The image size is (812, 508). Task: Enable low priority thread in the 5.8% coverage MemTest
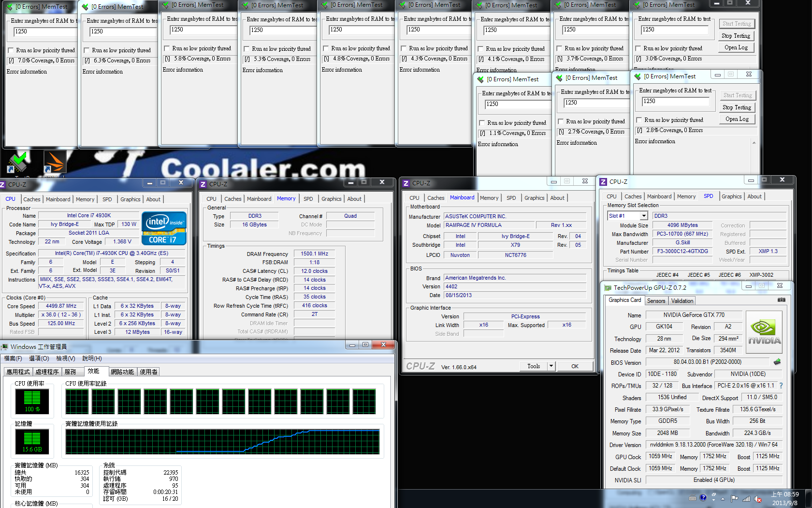(167, 48)
